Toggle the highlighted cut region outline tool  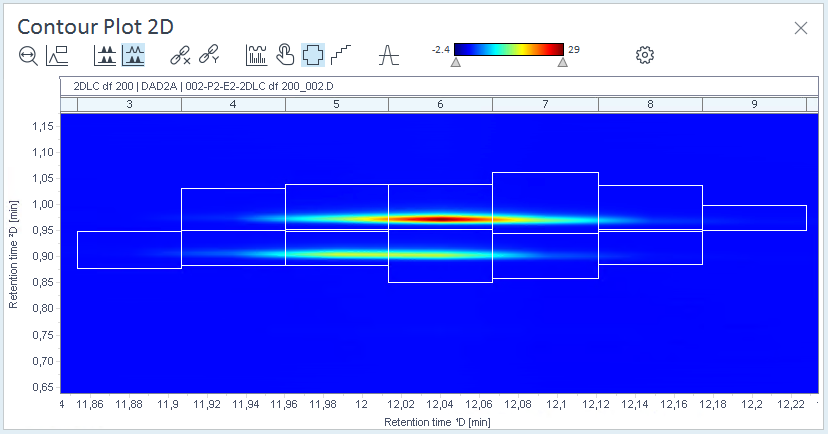(313, 55)
